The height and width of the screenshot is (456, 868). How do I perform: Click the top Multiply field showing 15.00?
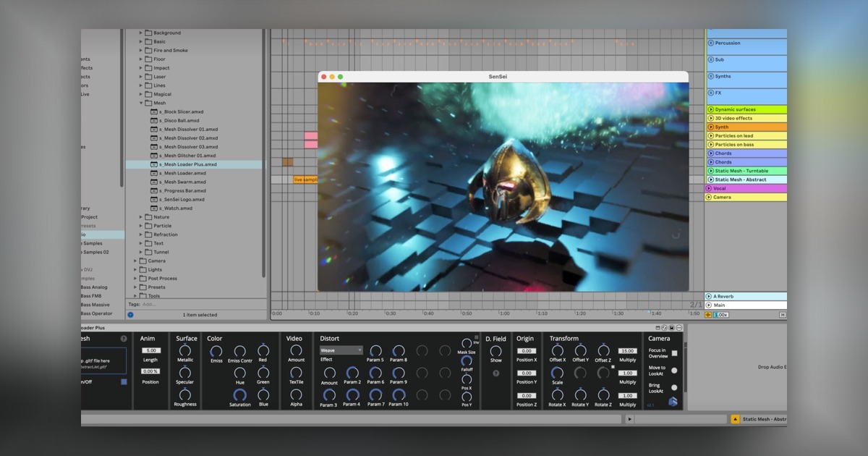click(x=627, y=351)
